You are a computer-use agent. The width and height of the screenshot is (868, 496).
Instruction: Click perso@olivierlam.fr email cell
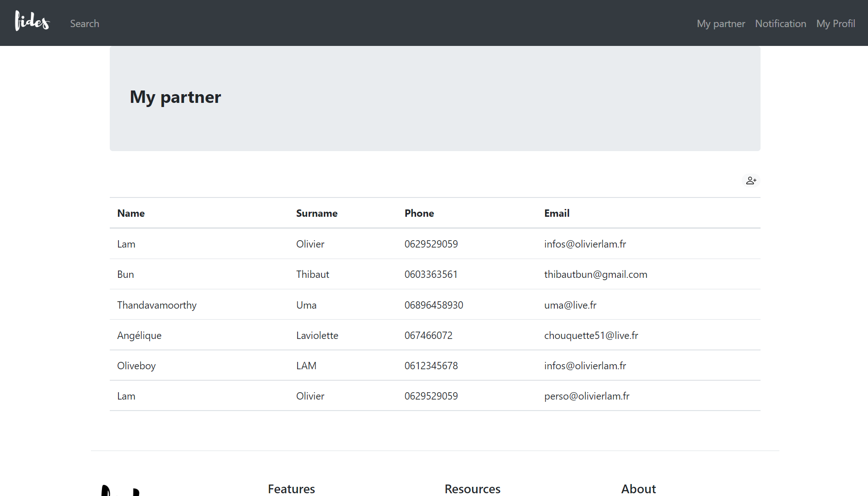coord(586,396)
